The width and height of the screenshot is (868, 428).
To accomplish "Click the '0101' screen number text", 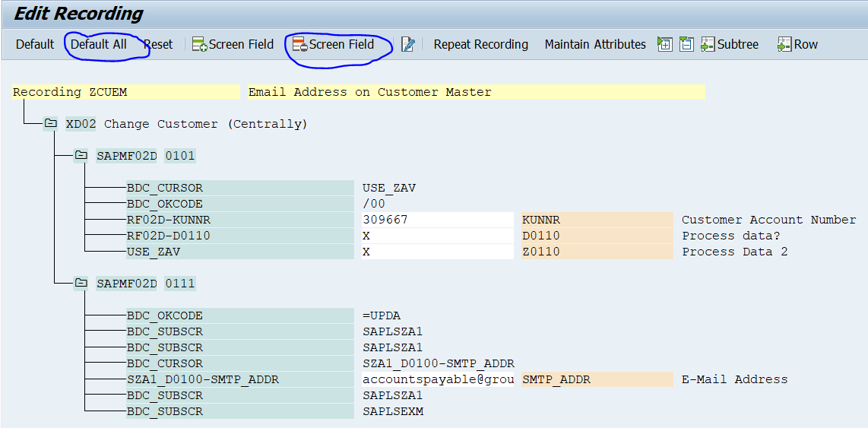I will click(180, 156).
